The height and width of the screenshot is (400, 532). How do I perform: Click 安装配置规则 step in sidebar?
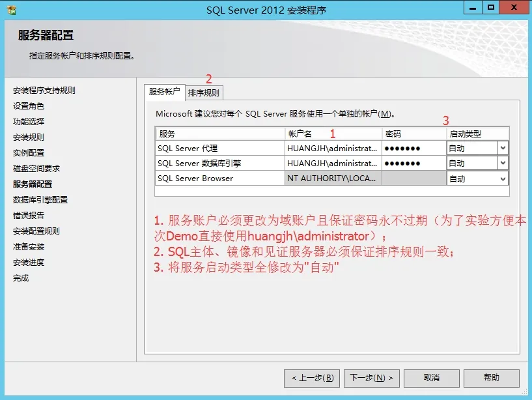coord(36,231)
